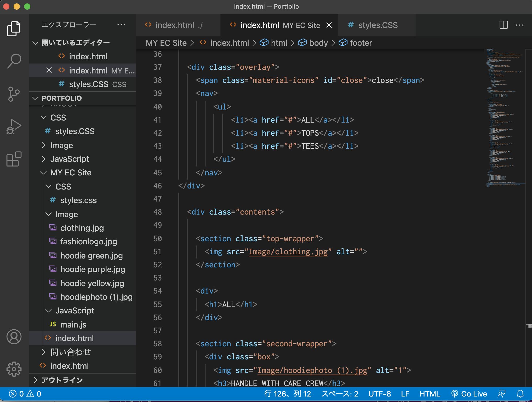
Task: Open the Accounts menu icon
Action: tap(14, 337)
